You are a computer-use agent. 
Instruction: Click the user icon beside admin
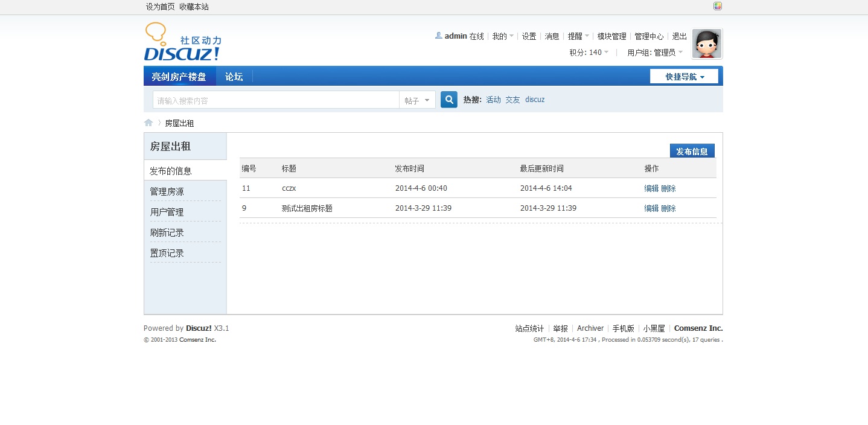[438, 36]
